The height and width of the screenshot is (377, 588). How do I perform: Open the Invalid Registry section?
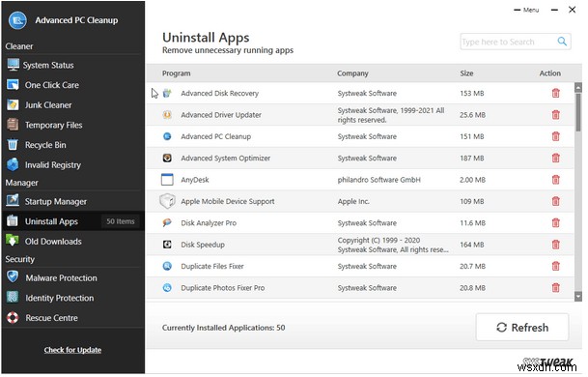(x=72, y=165)
